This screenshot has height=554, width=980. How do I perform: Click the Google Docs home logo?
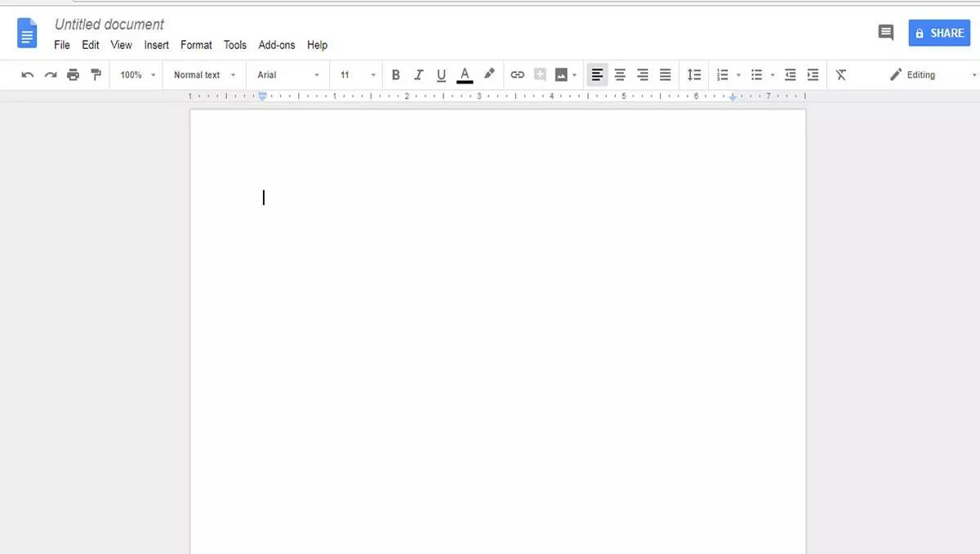(27, 34)
